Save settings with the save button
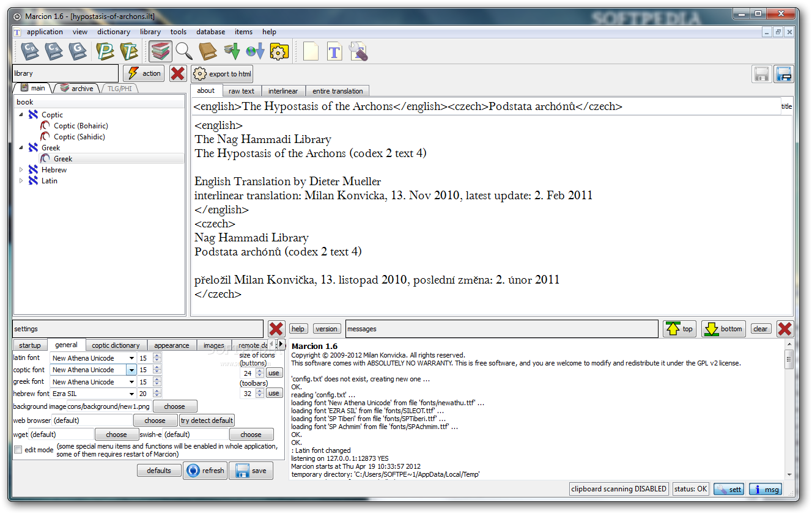Viewport: 812px width, 514px height. (x=251, y=471)
